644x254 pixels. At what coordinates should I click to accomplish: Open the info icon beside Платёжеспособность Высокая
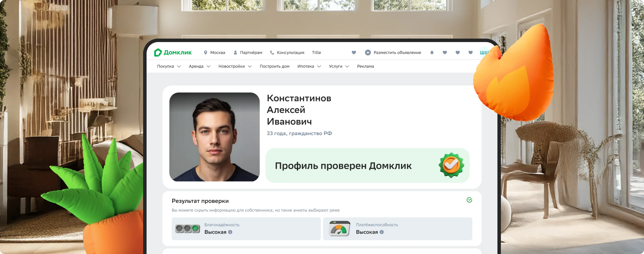(382, 232)
